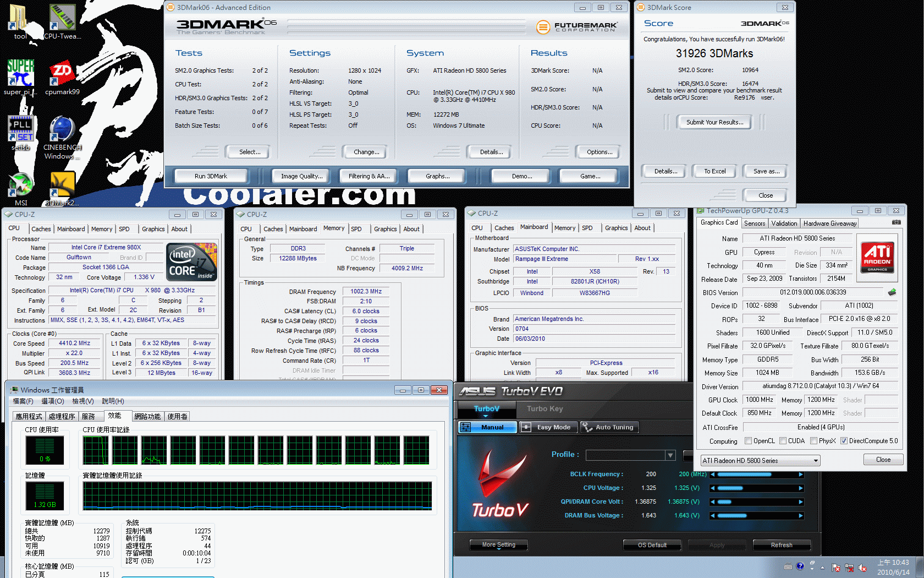924x578 pixels.
Task: Click the Show Desktop strip at the taskbar end
Action: pos(920,568)
